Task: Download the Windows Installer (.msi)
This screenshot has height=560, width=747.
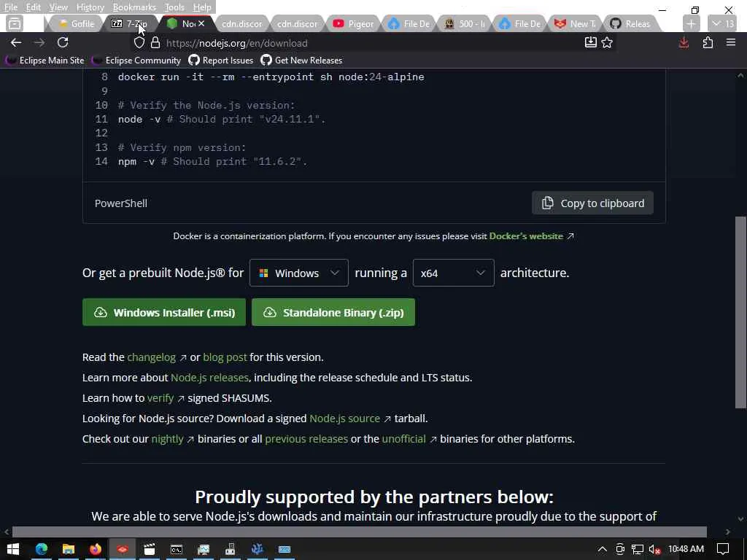Action: 164,312
